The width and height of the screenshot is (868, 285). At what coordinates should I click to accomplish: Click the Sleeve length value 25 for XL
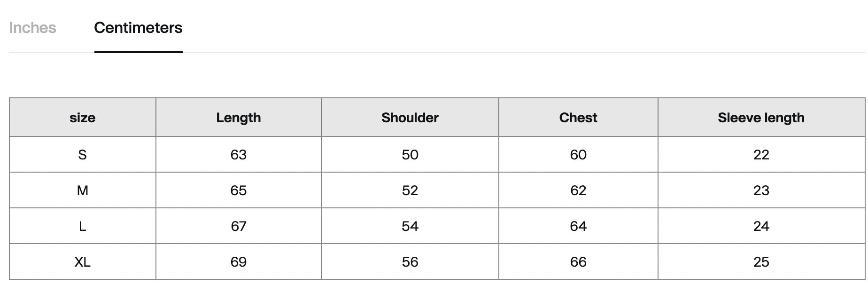[761, 262]
